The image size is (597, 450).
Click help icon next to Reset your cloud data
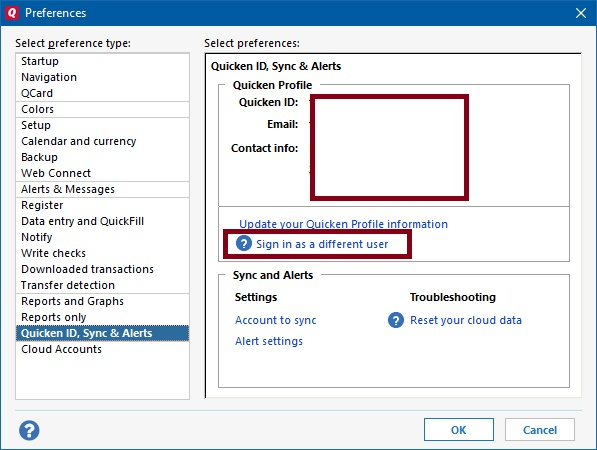point(396,320)
